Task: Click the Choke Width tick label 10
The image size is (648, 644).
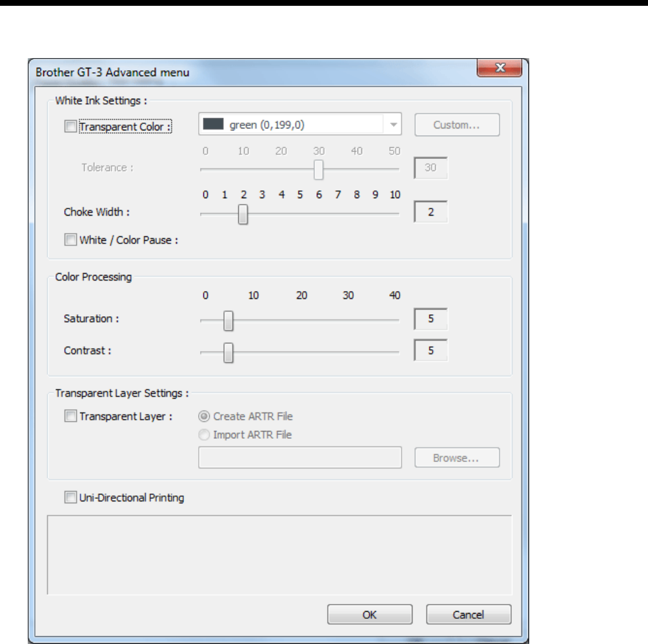Action: coord(395,195)
